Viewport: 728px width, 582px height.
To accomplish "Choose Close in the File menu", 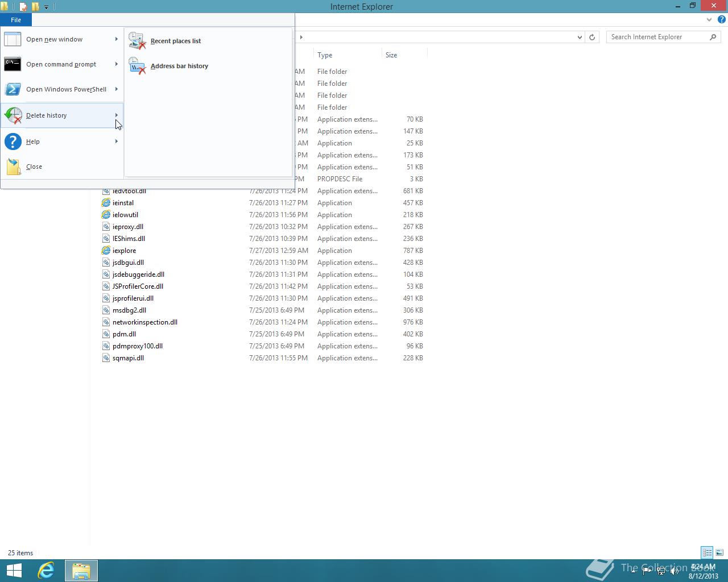I will (62, 167).
